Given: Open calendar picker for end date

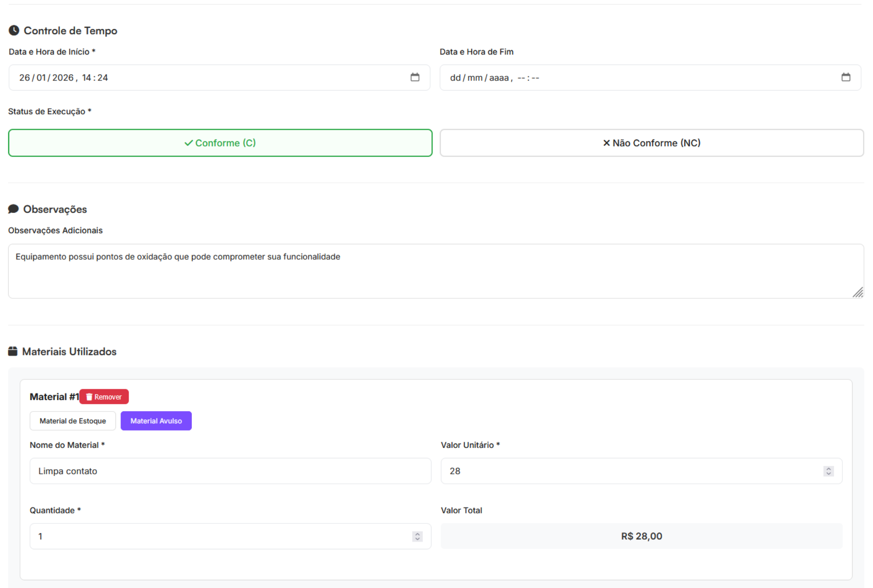Looking at the screenshot, I should [845, 77].
